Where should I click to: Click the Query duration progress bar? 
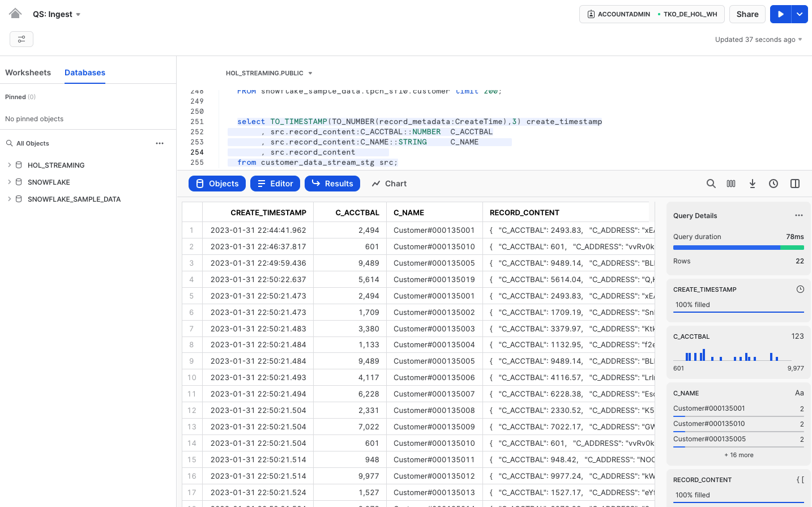click(x=738, y=248)
